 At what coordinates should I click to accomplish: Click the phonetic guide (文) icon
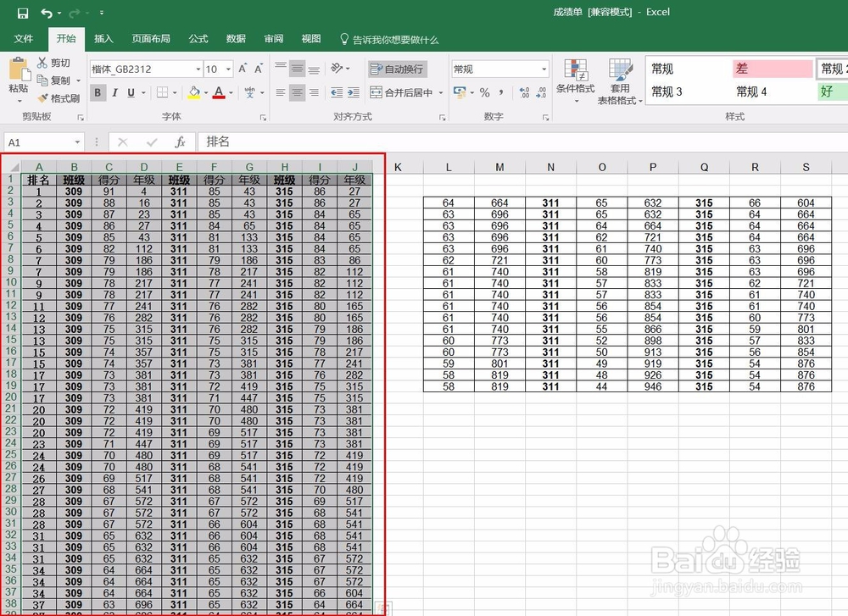click(249, 92)
